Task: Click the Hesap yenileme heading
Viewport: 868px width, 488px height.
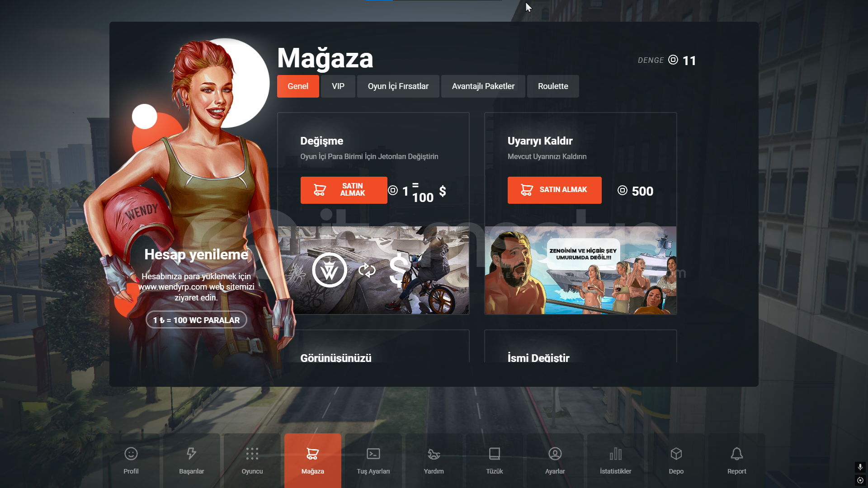Action: click(196, 254)
